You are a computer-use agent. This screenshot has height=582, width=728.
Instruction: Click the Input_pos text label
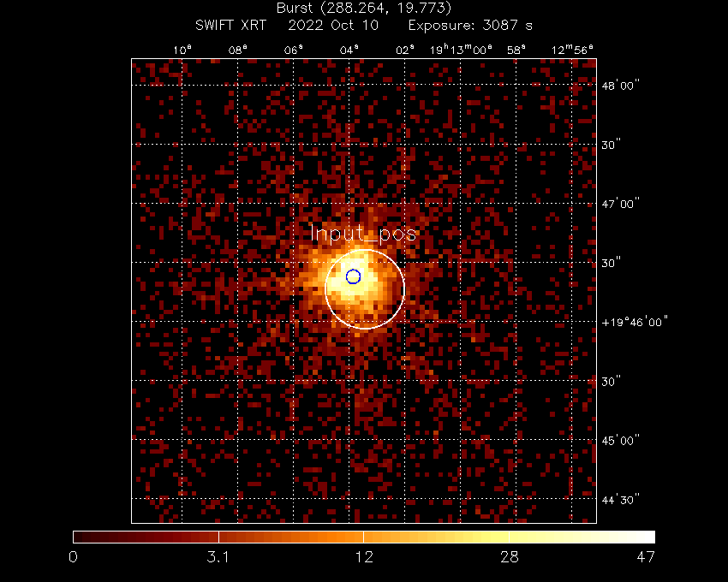pyautogui.click(x=362, y=234)
